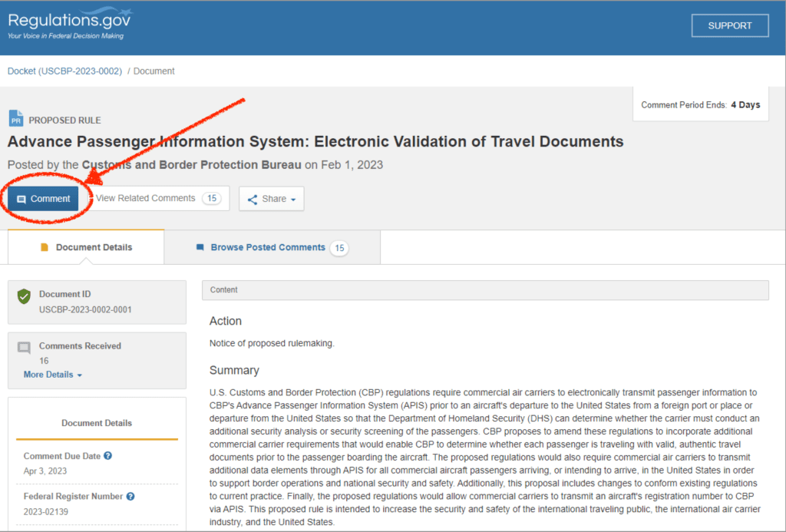Open the Share dropdown menu
This screenshot has width=786, height=532.
tap(271, 199)
